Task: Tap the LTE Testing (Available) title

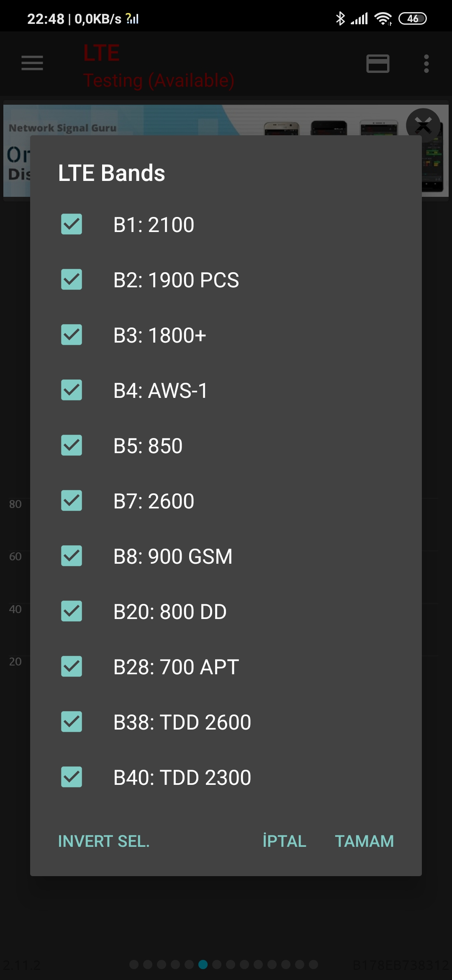Action: [159, 66]
